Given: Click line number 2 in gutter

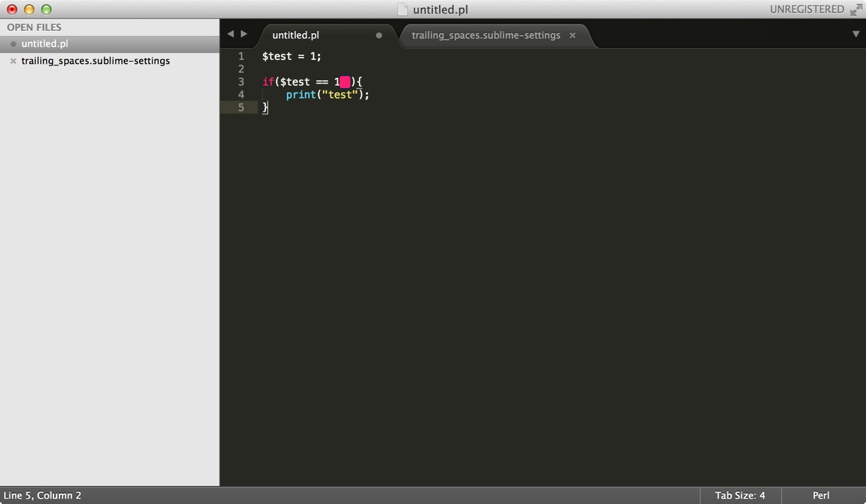Looking at the screenshot, I should point(241,69).
